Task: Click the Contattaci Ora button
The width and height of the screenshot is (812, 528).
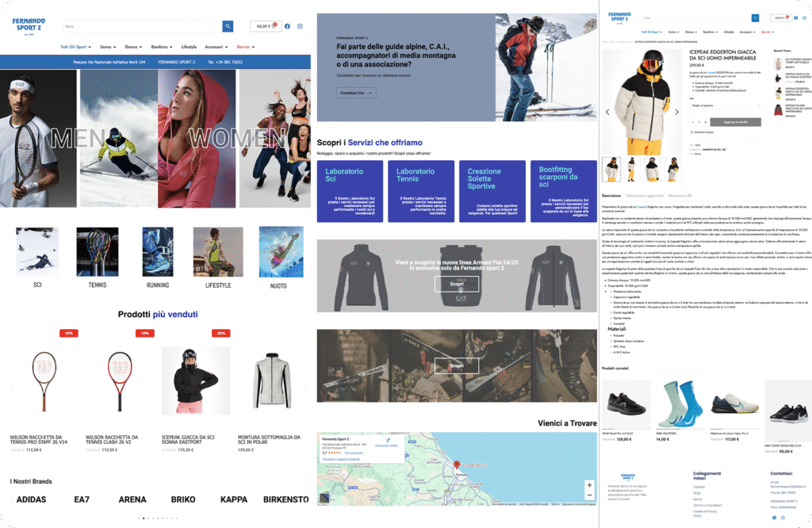Action: (x=356, y=94)
